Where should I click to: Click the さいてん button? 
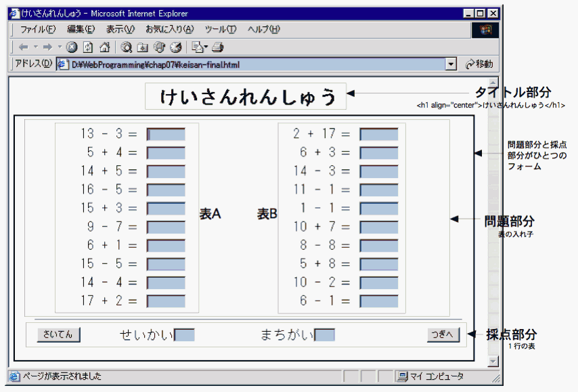point(59,334)
